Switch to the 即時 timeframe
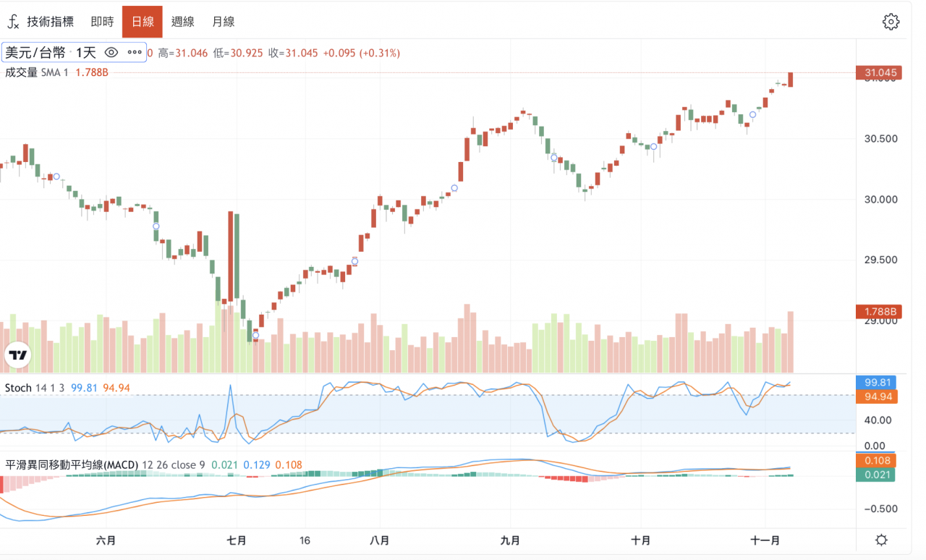This screenshot has width=926, height=560. 102,22
